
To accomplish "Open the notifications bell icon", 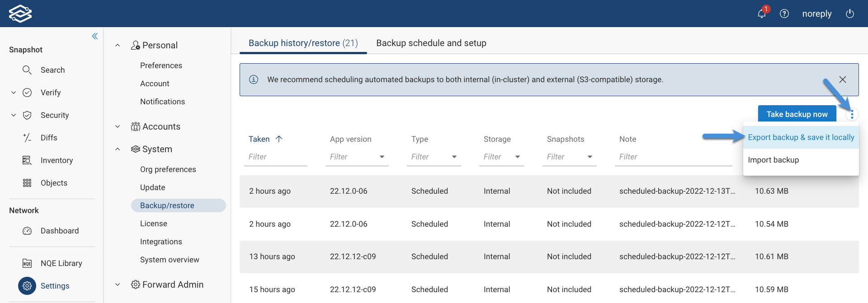I will coord(762,14).
